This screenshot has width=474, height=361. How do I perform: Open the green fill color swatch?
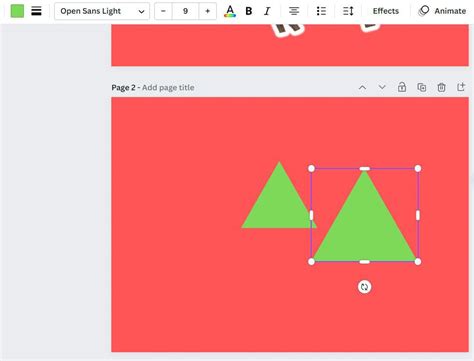(x=17, y=11)
